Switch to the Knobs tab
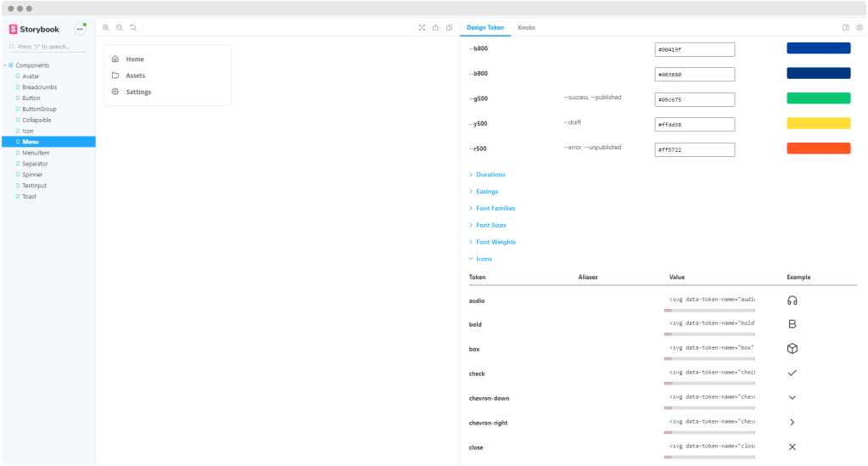Screen dimensions: 868x466 click(x=526, y=28)
